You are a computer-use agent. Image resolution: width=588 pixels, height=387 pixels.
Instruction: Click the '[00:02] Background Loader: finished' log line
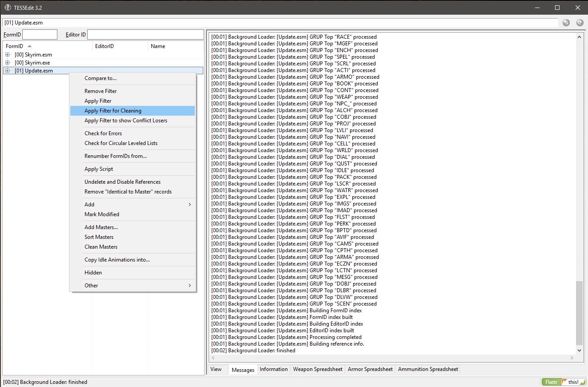click(x=253, y=351)
